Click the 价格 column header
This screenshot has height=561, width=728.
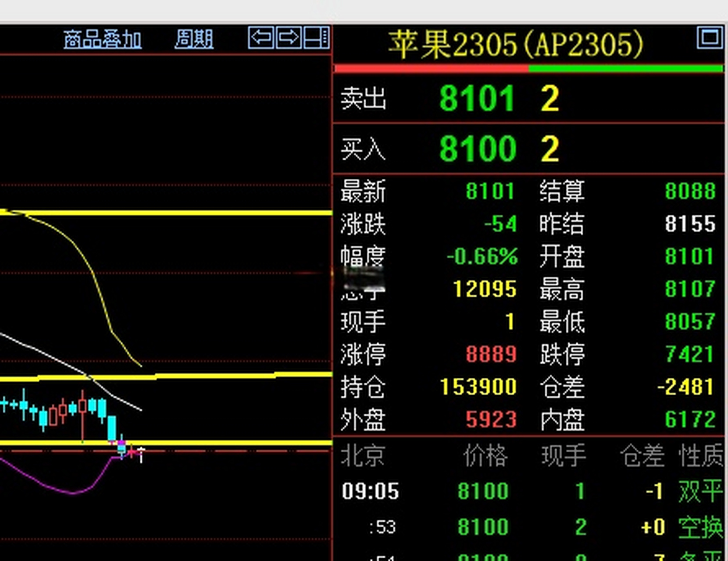tap(486, 456)
